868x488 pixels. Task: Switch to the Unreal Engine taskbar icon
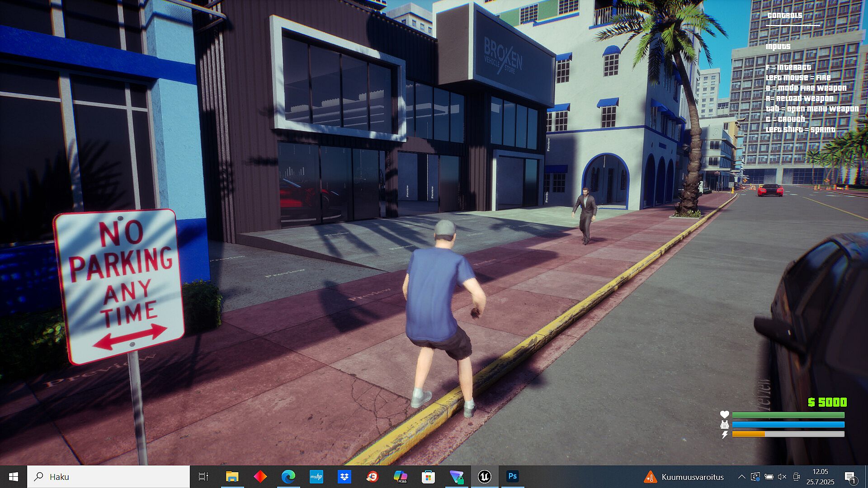coord(484,477)
